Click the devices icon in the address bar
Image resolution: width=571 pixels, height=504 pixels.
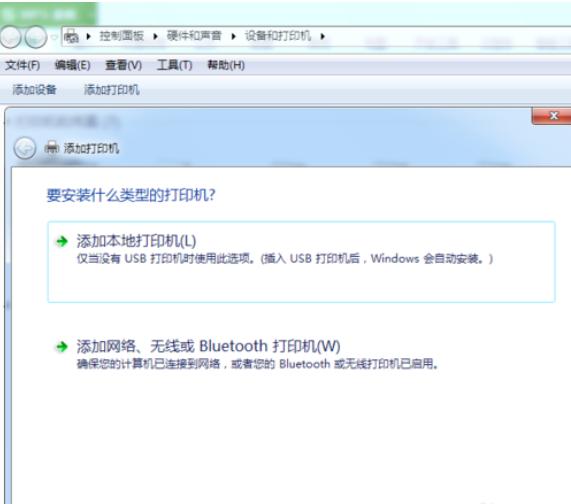tap(71, 36)
